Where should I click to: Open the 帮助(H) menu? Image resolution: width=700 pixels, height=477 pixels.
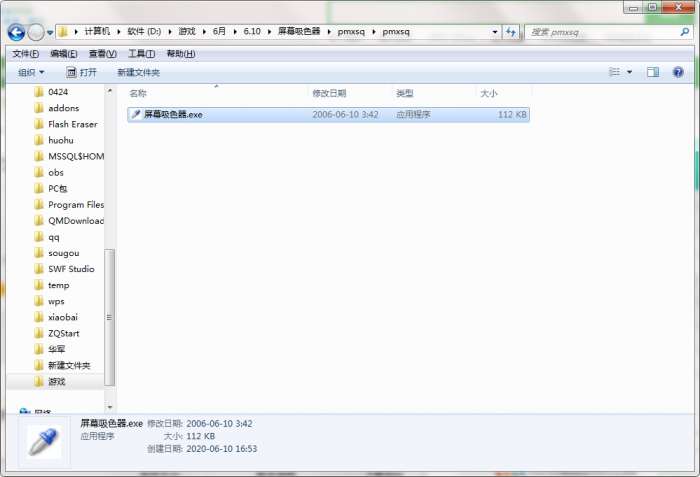click(x=181, y=54)
